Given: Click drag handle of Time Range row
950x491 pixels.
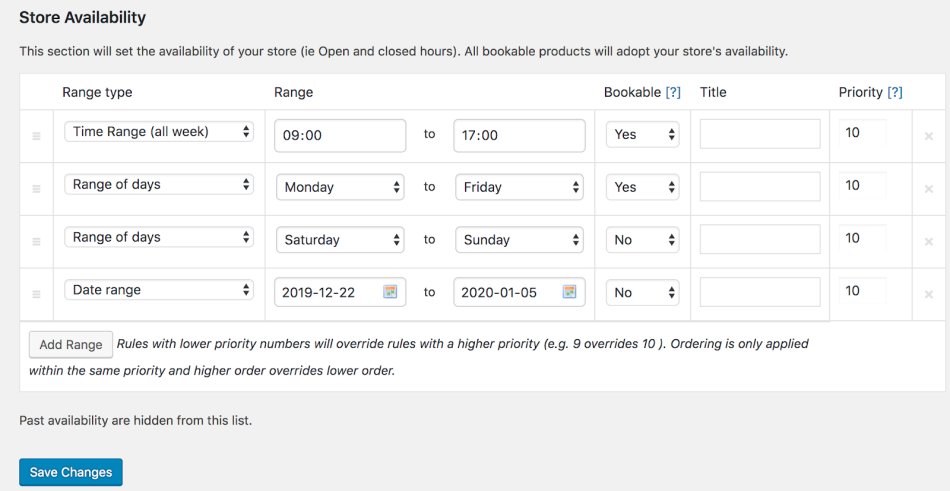Looking at the screenshot, I should [36, 136].
